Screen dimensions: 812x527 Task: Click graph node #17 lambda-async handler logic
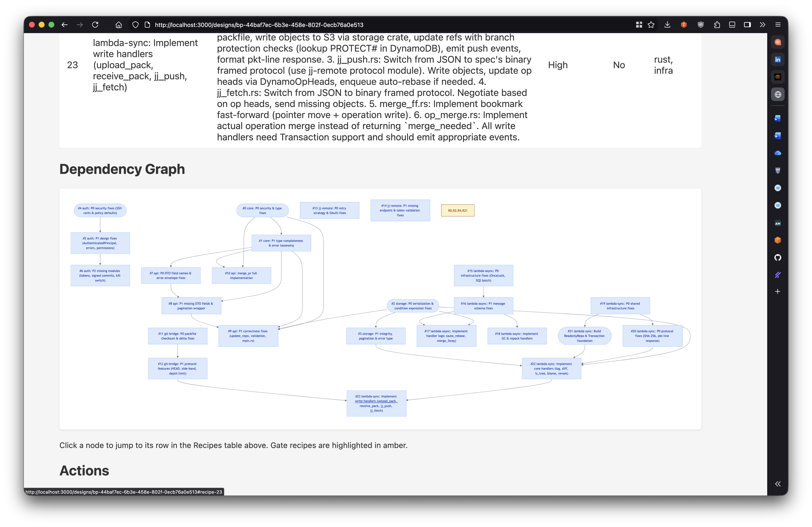446,336
